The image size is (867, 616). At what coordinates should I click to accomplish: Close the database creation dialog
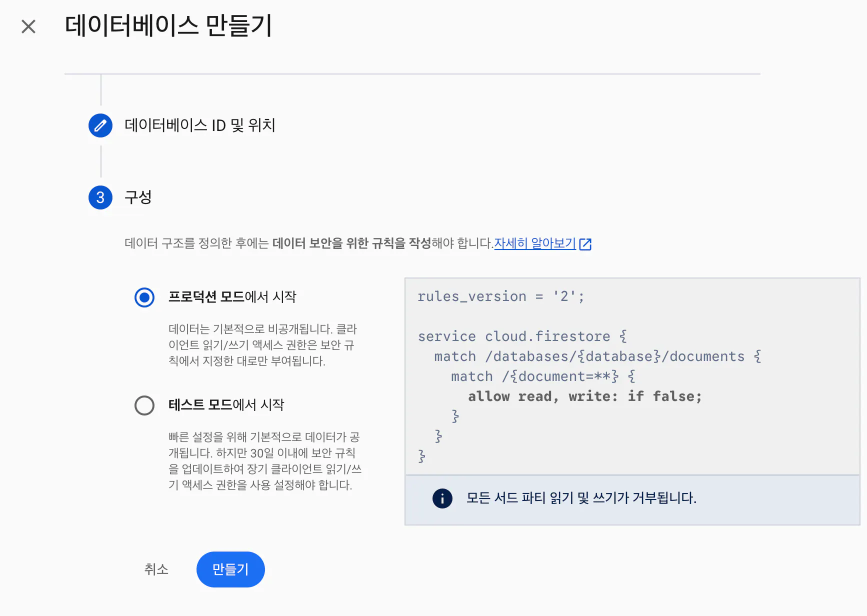pyautogui.click(x=28, y=26)
